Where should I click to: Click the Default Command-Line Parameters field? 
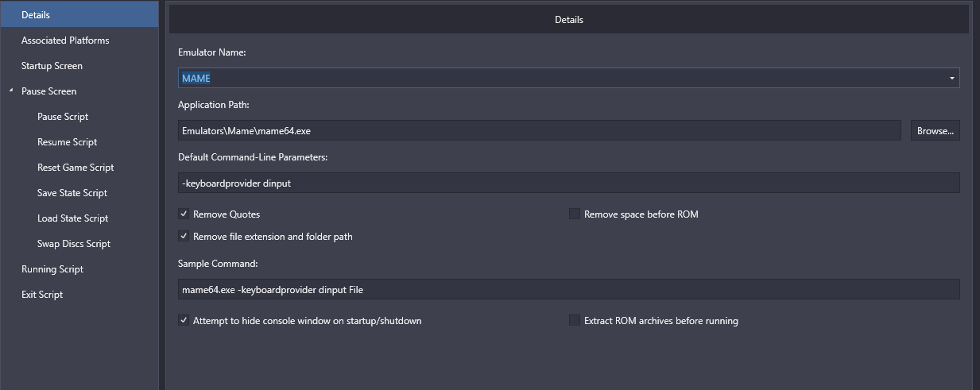pyautogui.click(x=569, y=183)
